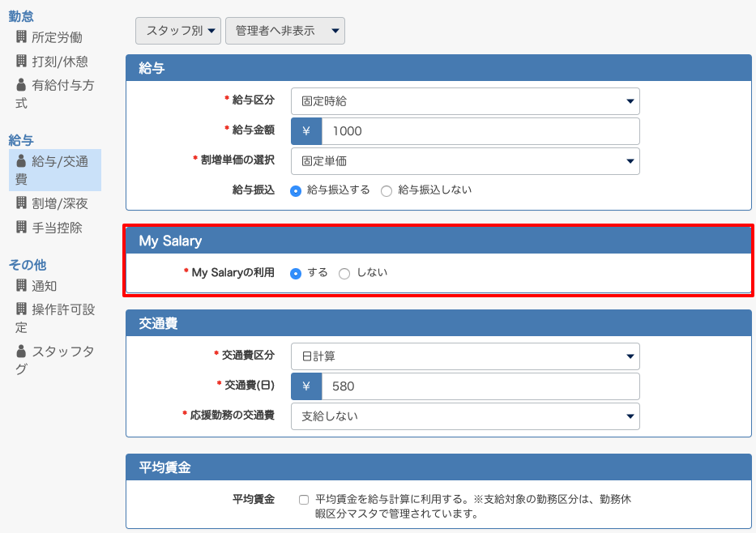Open the スタッフ別 dropdown button

point(178,31)
